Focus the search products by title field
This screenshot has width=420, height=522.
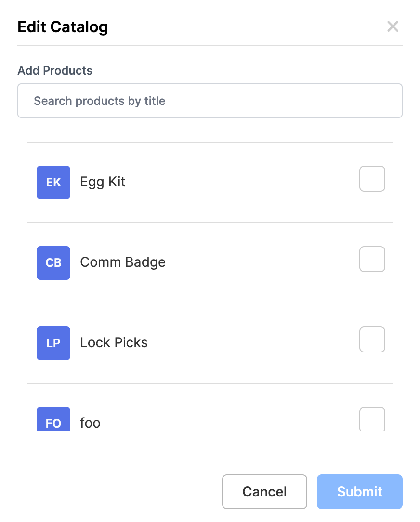coord(210,101)
